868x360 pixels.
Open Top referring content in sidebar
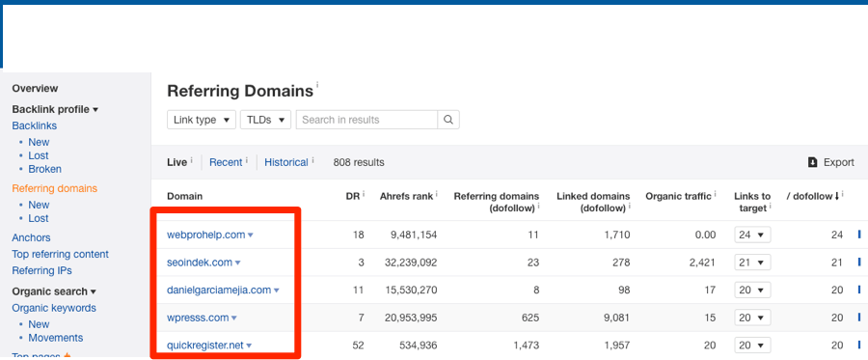point(61,254)
